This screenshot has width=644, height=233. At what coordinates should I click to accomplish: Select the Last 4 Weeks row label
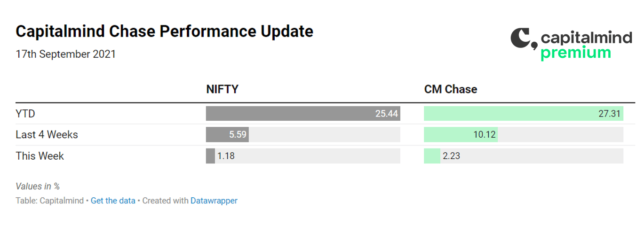pyautogui.click(x=47, y=135)
